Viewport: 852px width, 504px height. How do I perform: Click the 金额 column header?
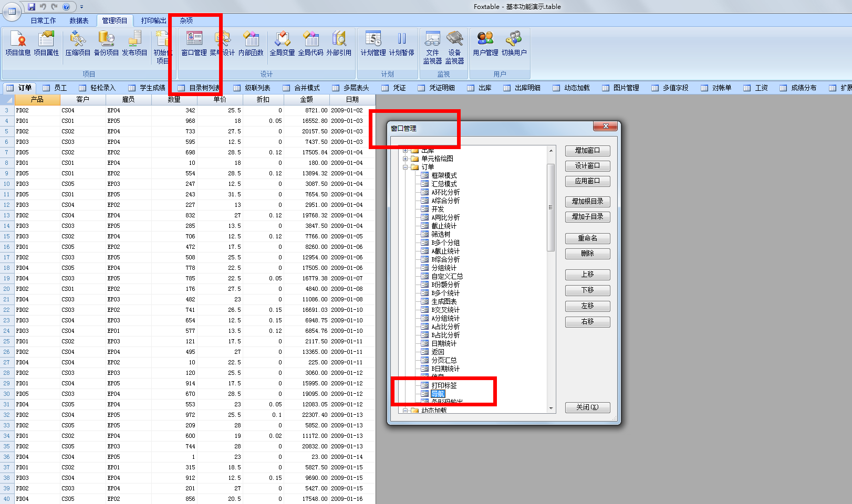click(x=307, y=99)
